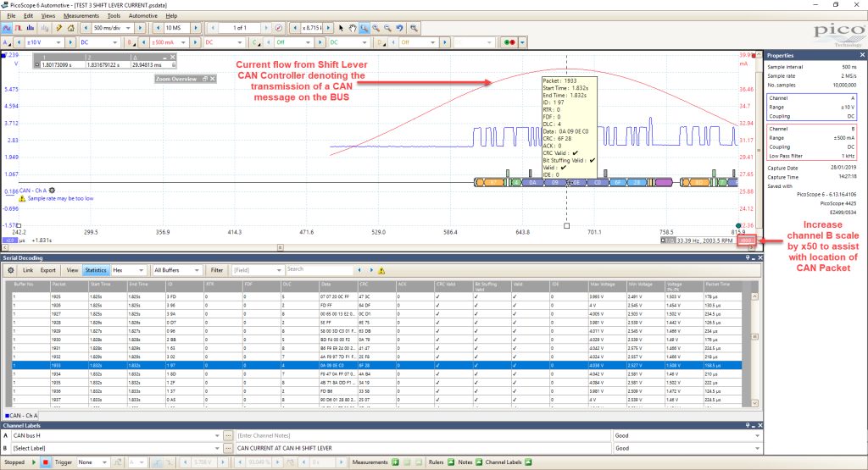
Task: Select the window zoom tool
Action: pyautogui.click(x=364, y=28)
